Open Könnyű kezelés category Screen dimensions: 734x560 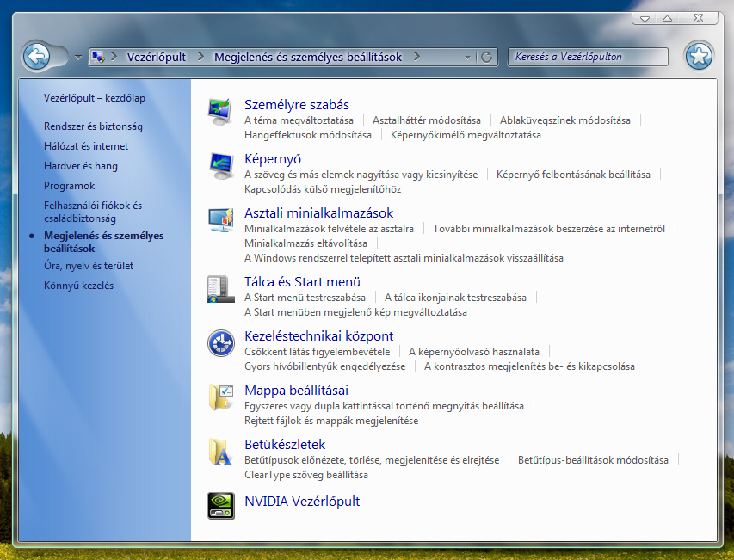pyautogui.click(x=78, y=286)
